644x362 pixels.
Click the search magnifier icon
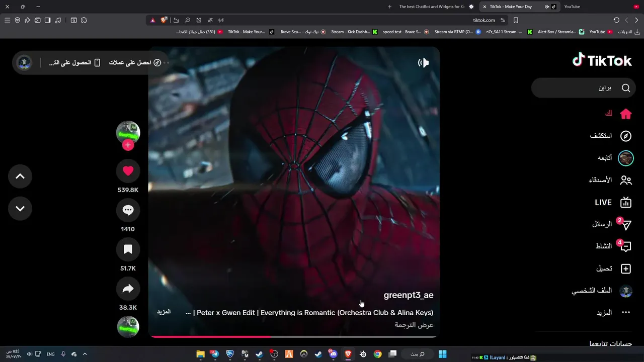pyautogui.click(x=626, y=88)
